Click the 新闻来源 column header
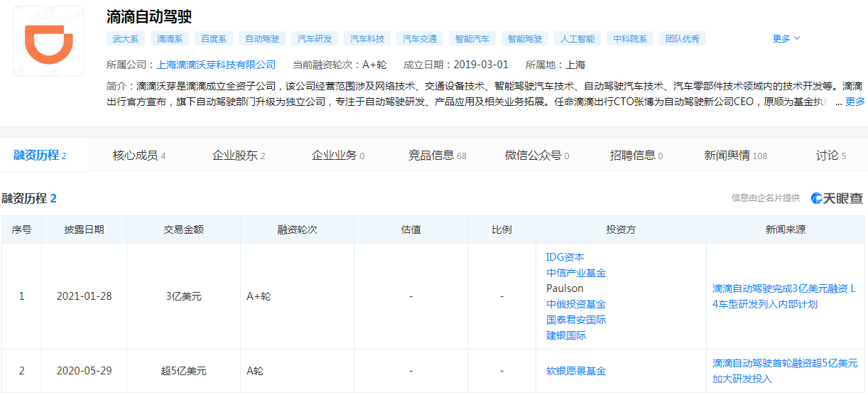Image resolution: width=868 pixels, height=395 pixels. pyautogui.click(x=785, y=229)
